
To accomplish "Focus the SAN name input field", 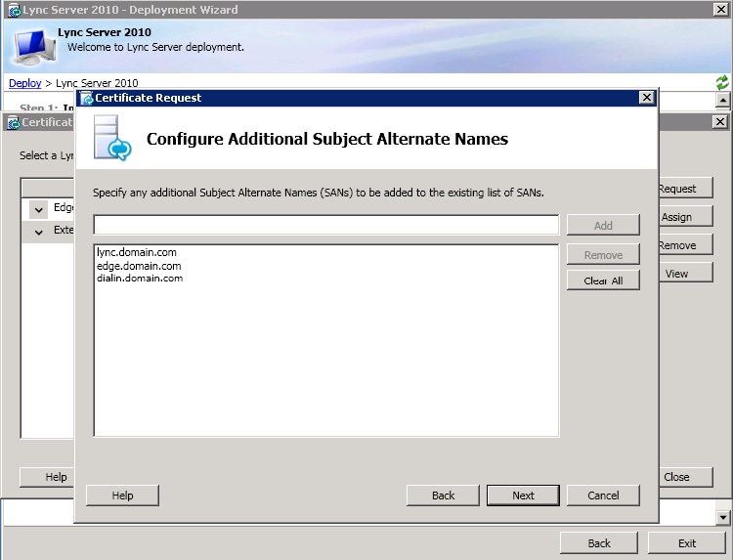I will pyautogui.click(x=325, y=225).
